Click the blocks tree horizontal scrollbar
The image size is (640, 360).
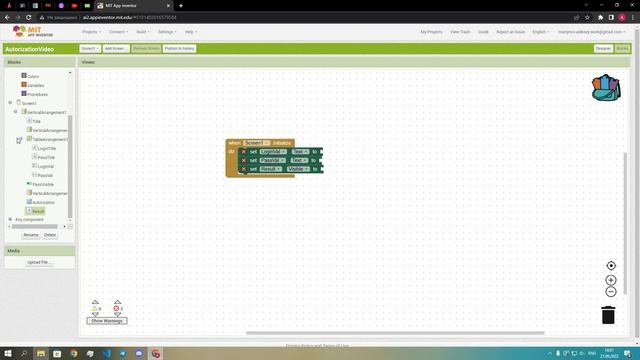35,227
